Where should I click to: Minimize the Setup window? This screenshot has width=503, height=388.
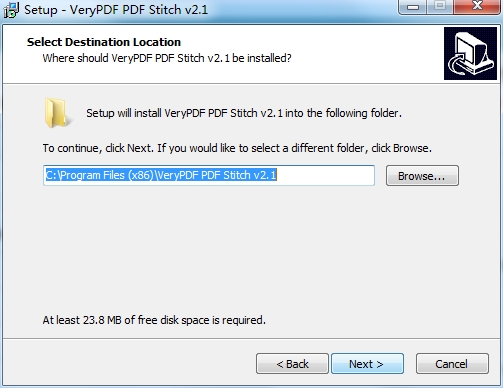[x=413, y=6]
